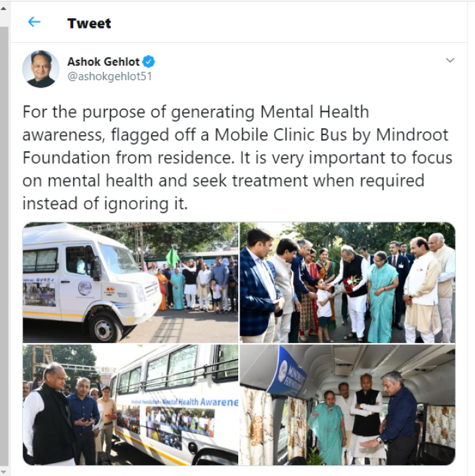This screenshot has width=475, height=476.
Task: Click the van's front wheel in the first photo
Action: [105, 328]
